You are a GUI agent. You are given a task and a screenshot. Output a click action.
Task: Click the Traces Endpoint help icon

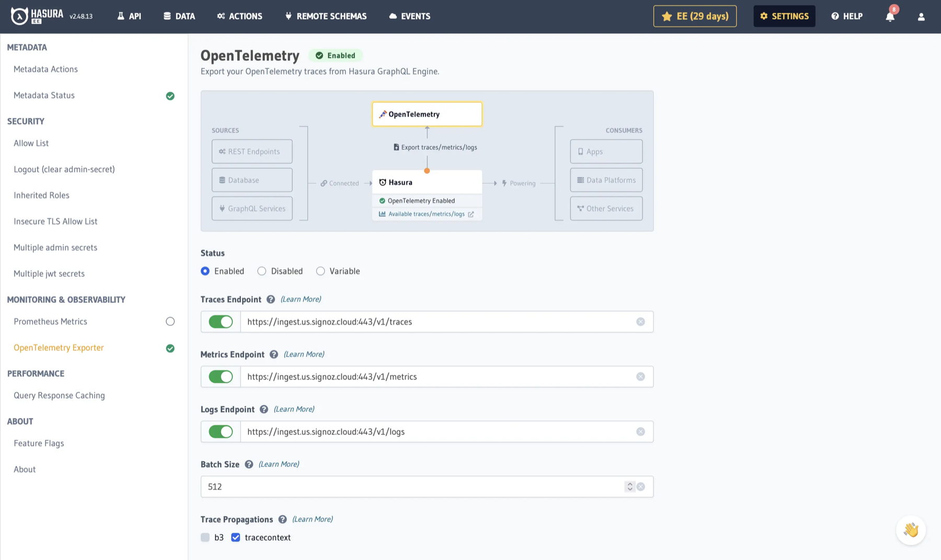click(270, 299)
